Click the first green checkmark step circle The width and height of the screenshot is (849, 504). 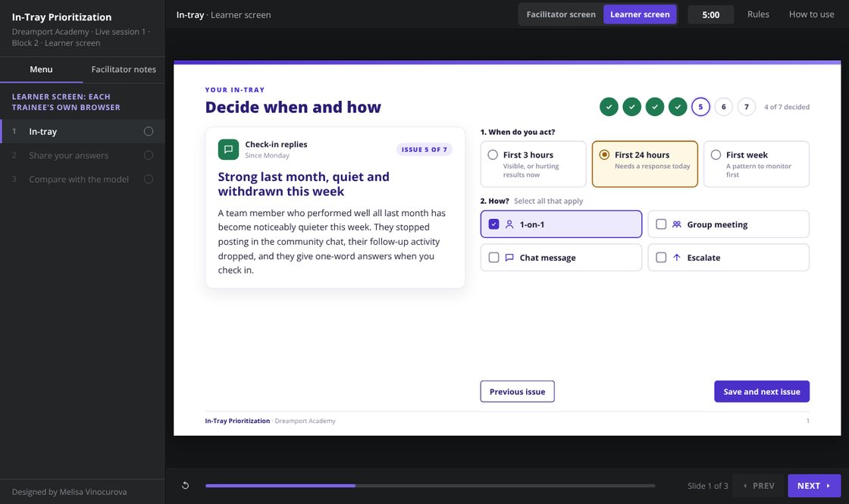(x=609, y=107)
